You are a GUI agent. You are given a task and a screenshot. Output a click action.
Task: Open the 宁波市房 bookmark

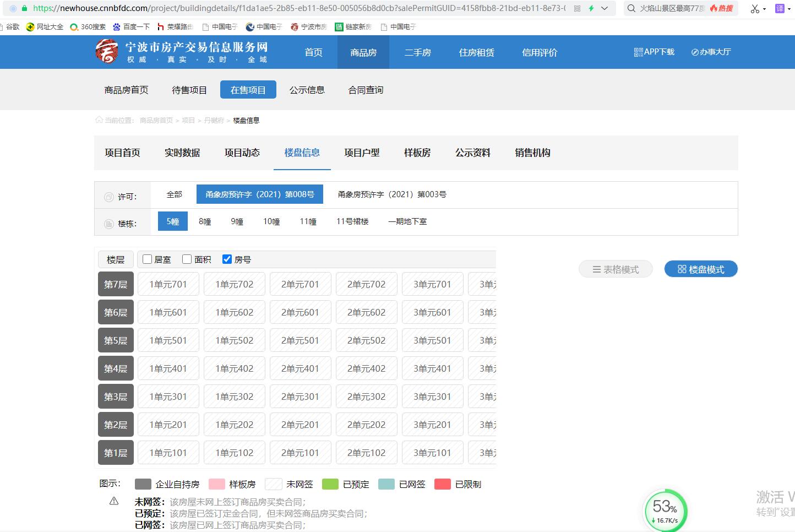(309, 26)
